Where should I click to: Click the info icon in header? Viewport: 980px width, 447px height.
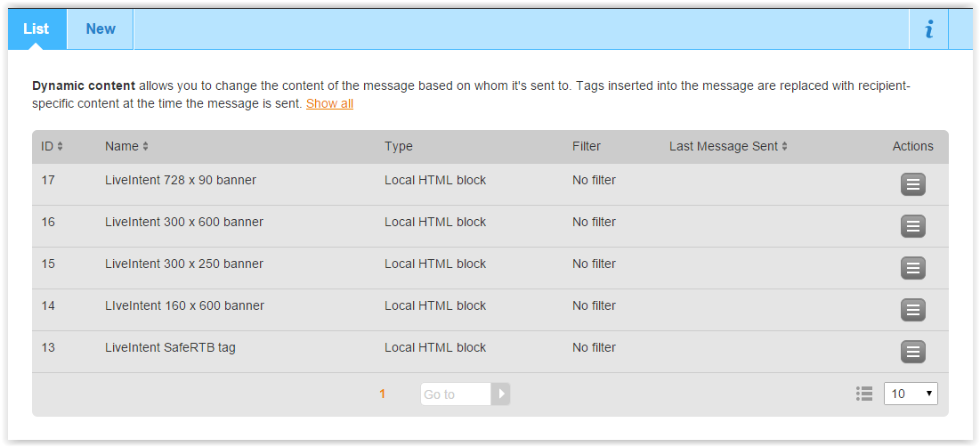point(928,29)
